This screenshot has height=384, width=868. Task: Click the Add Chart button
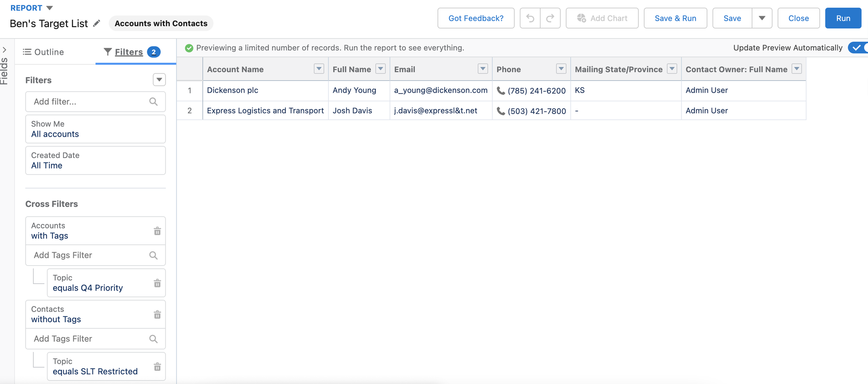tap(602, 18)
